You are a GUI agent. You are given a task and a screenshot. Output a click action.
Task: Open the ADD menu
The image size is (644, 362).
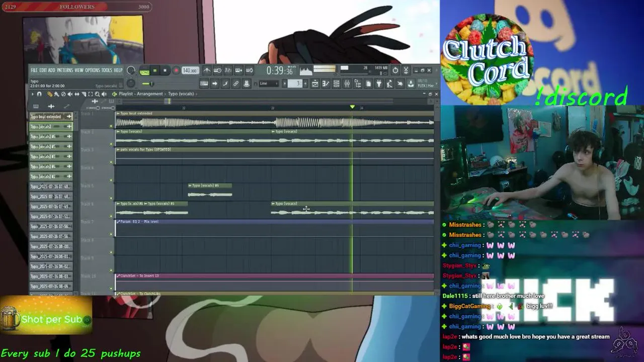point(52,70)
